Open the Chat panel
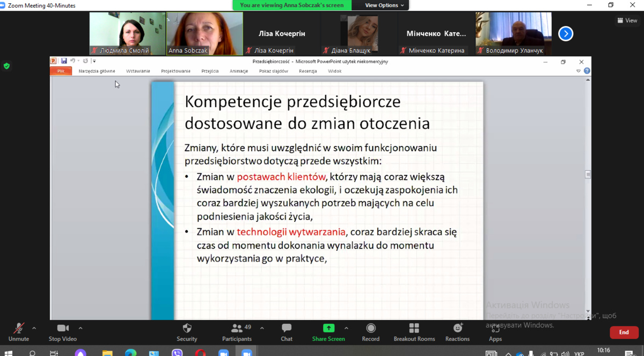This screenshot has width=644, height=356. pos(287,332)
